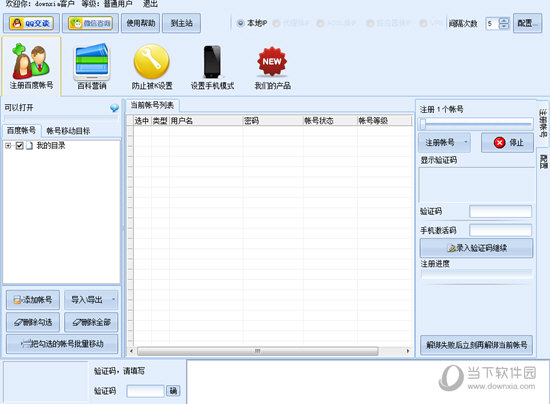Click the QQ交谈 penguin button

point(32,23)
